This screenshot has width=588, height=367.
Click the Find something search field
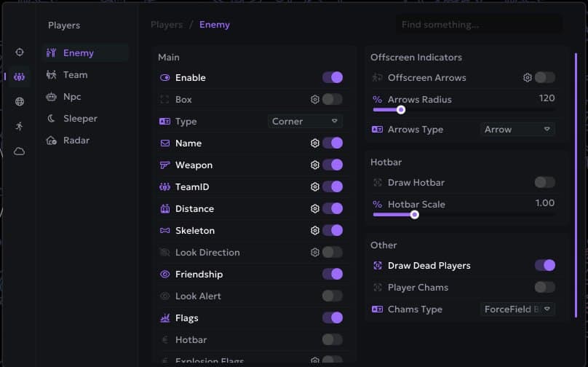(479, 25)
